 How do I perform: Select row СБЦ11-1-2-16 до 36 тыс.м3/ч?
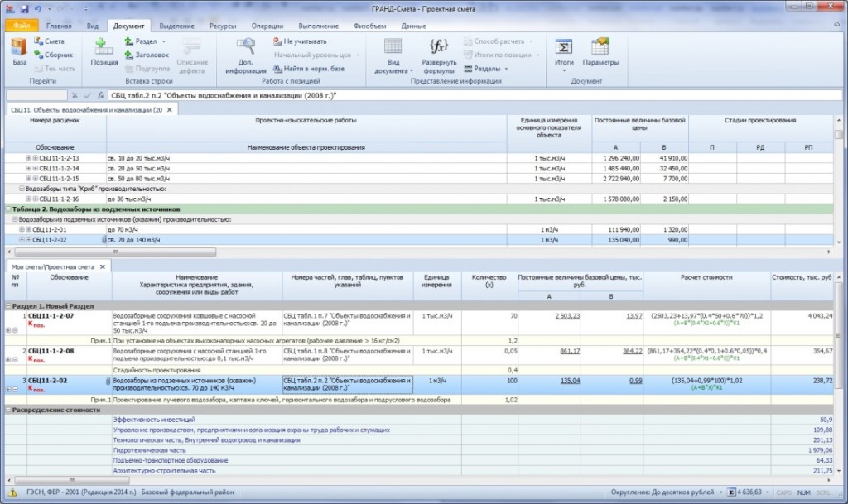419,199
